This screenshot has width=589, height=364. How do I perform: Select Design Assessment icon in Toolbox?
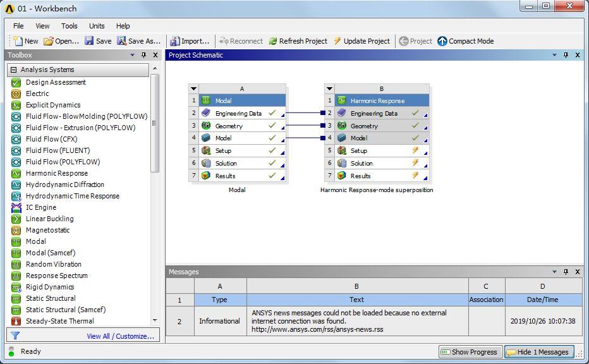click(x=16, y=82)
